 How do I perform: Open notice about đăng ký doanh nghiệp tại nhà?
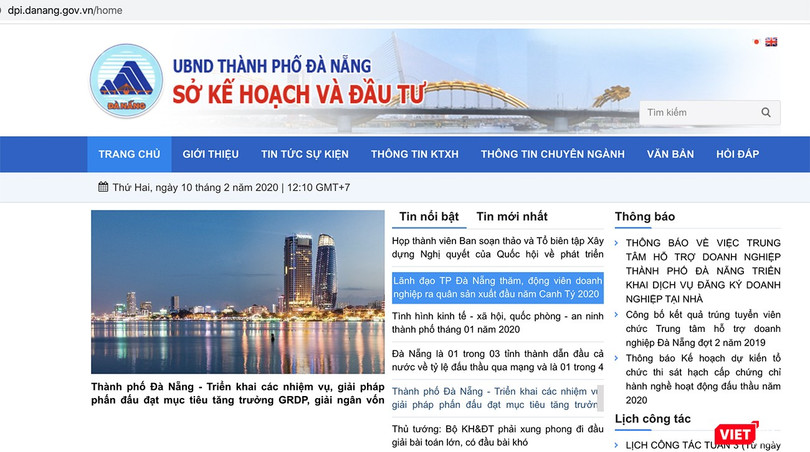pyautogui.click(x=703, y=271)
